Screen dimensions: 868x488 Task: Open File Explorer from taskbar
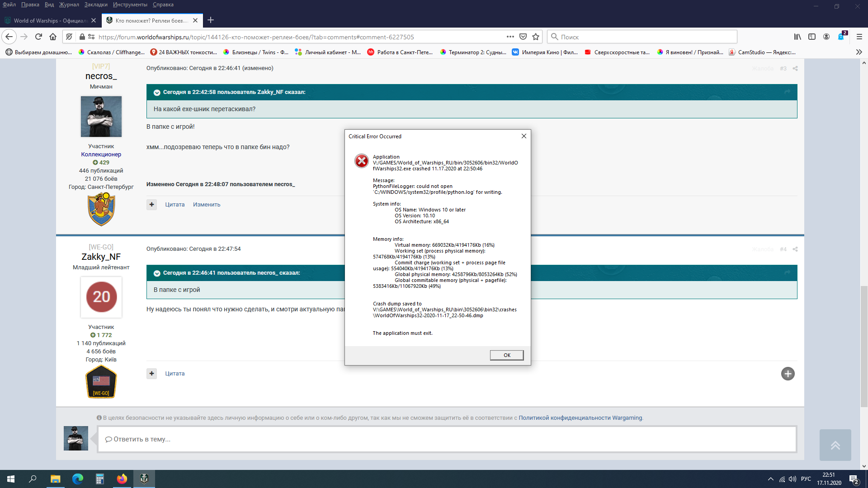(55, 479)
